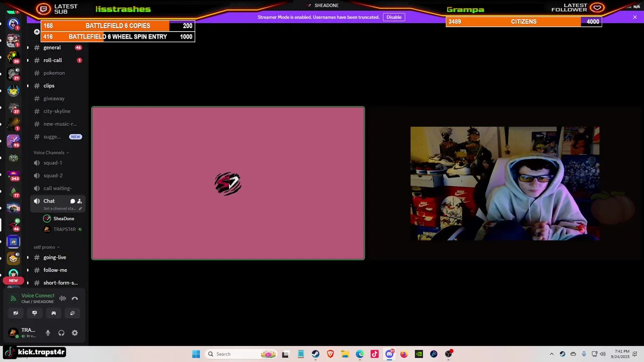Open the soundboard button
This screenshot has height=362, width=644.
(72, 313)
